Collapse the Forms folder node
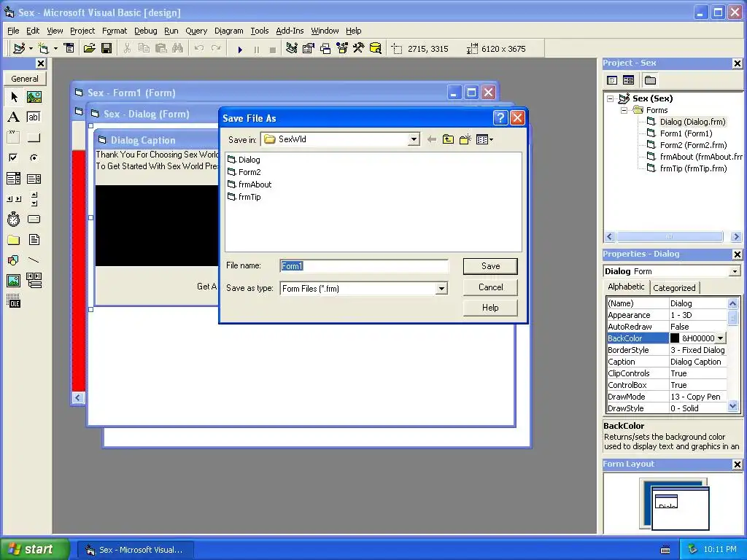The height and width of the screenshot is (560, 747). pyautogui.click(x=624, y=111)
